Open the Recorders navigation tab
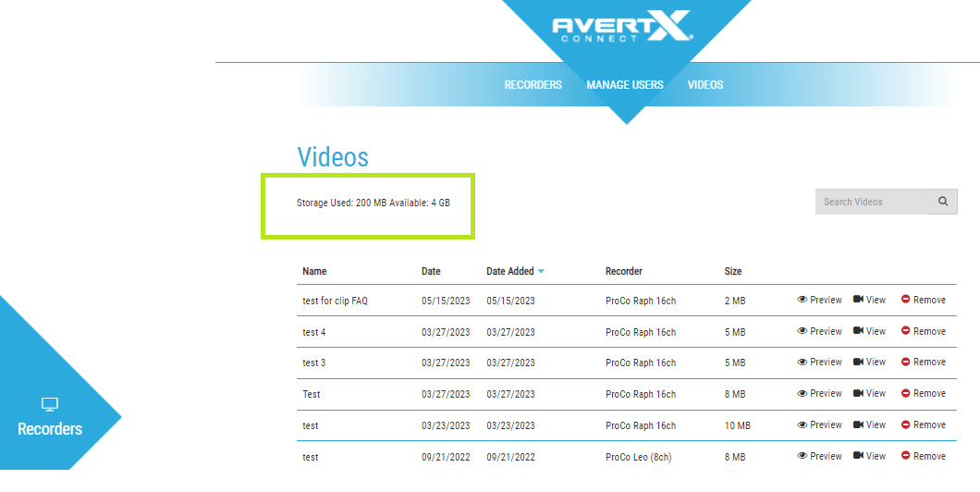The image size is (980, 492). point(533,85)
